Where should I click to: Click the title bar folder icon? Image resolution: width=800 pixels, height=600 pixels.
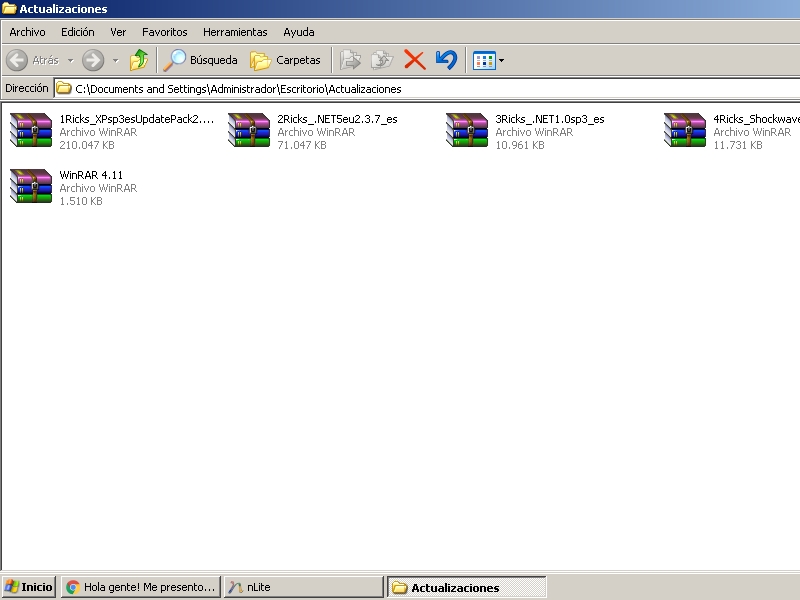coord(10,9)
